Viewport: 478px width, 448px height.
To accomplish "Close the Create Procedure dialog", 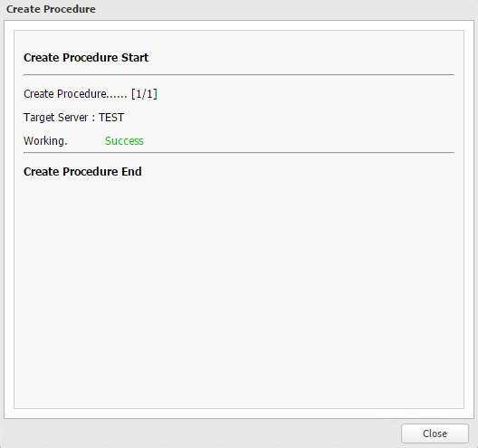I will pos(435,434).
